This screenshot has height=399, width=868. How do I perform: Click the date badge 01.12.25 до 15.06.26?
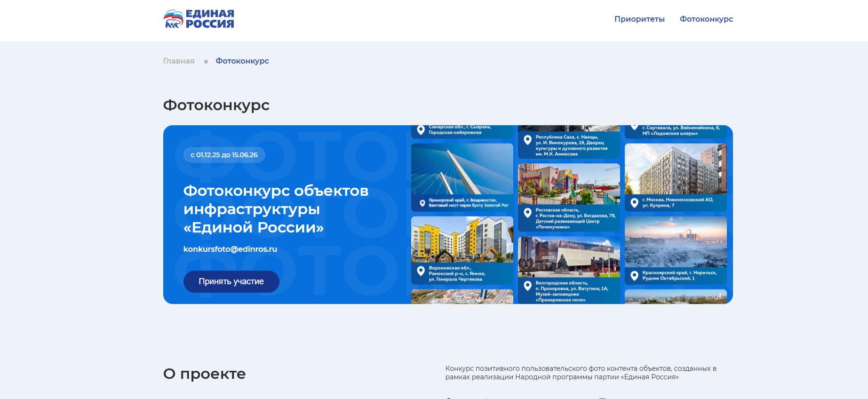coord(224,155)
